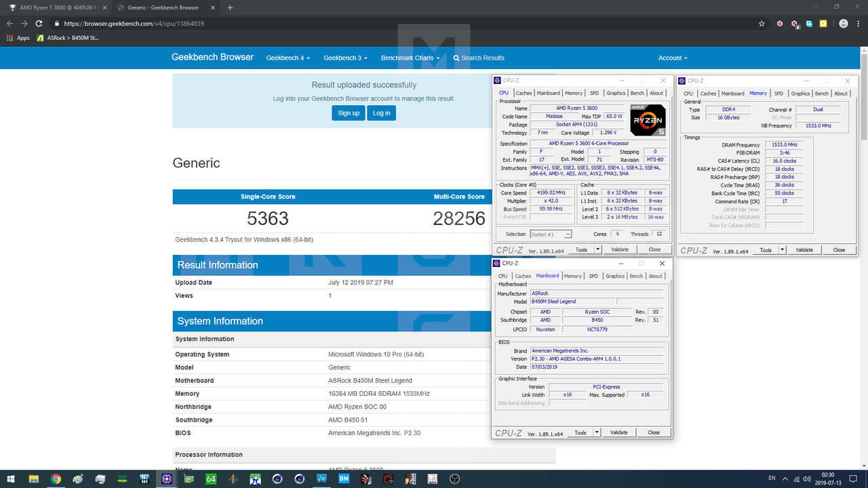Click the multi-core score 28256
The width and height of the screenshot is (868, 488).
click(x=459, y=218)
